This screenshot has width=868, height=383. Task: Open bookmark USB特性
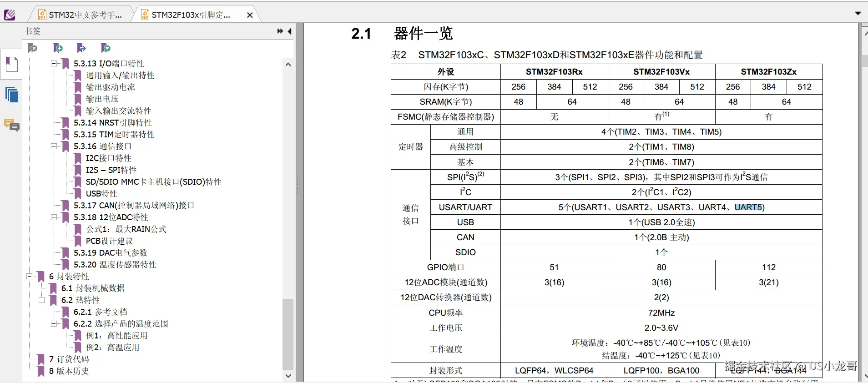pyautogui.click(x=101, y=194)
